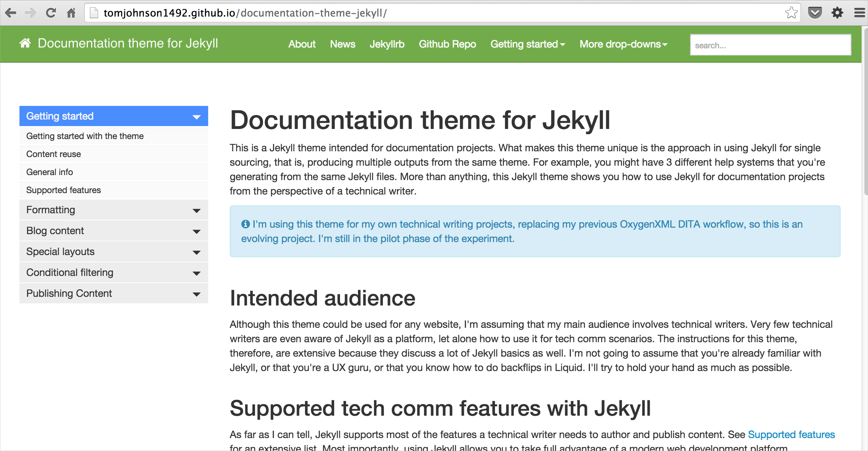This screenshot has width=868, height=451.
Task: Click the gear extension icon
Action: (x=837, y=13)
